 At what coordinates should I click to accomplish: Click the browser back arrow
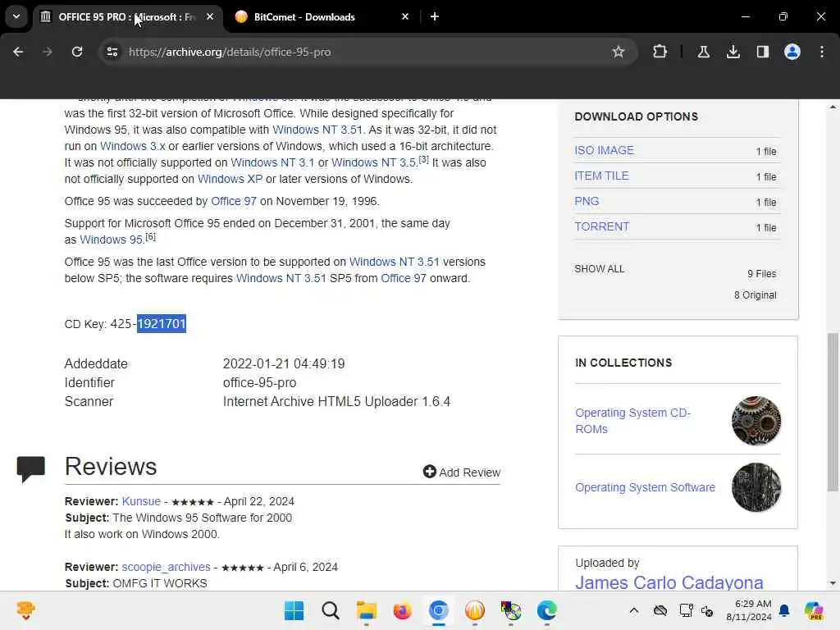click(18, 52)
